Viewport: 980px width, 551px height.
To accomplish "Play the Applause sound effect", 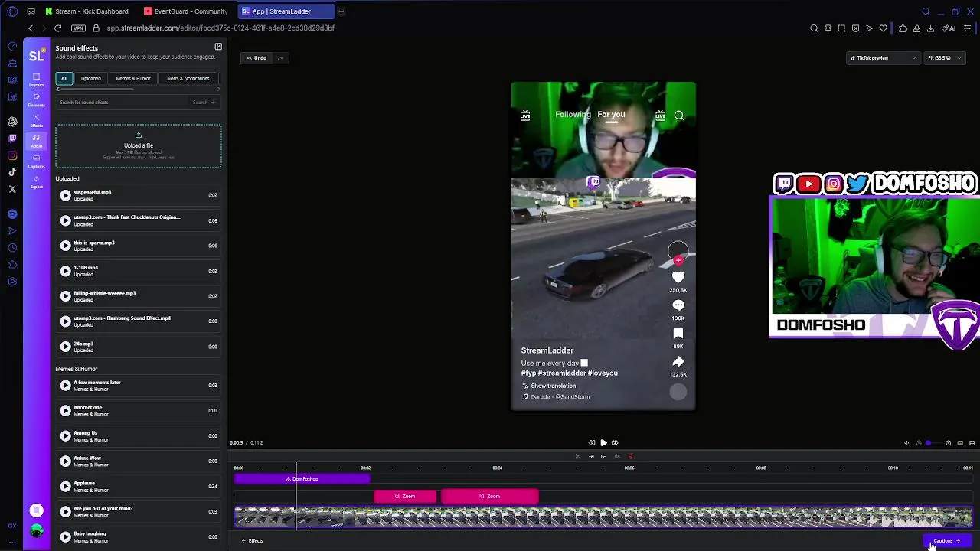I will [65, 487].
